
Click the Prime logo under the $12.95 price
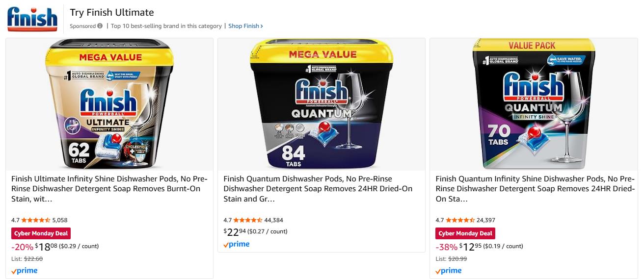(x=449, y=271)
